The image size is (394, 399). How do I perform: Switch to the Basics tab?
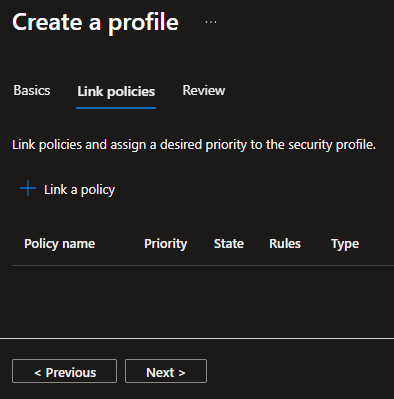click(32, 90)
